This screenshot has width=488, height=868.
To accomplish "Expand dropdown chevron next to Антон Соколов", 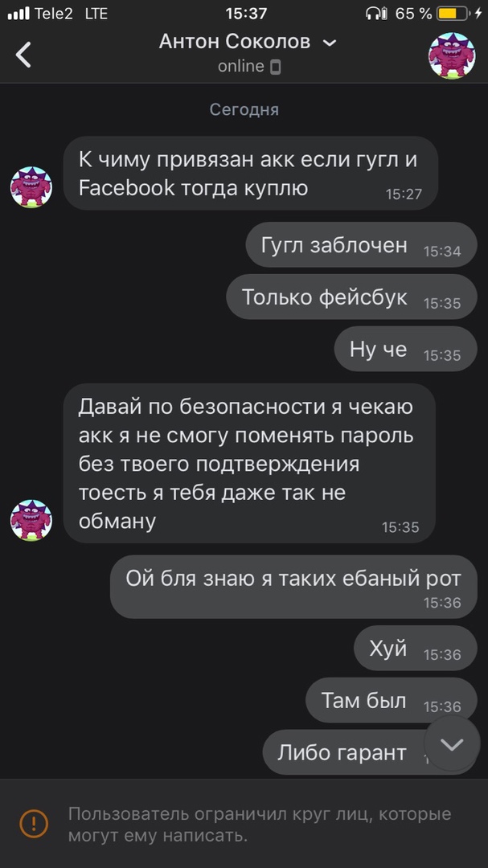I will pyautogui.click(x=330, y=43).
